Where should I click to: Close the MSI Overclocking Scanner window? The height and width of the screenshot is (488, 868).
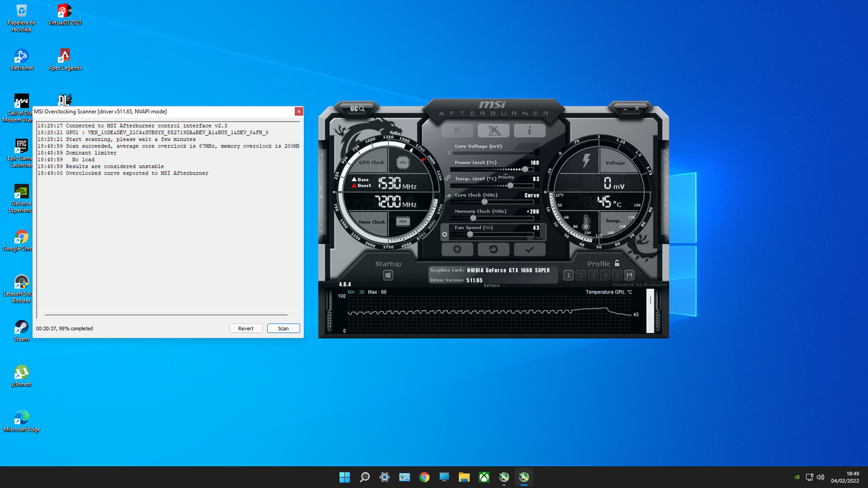pos(298,111)
